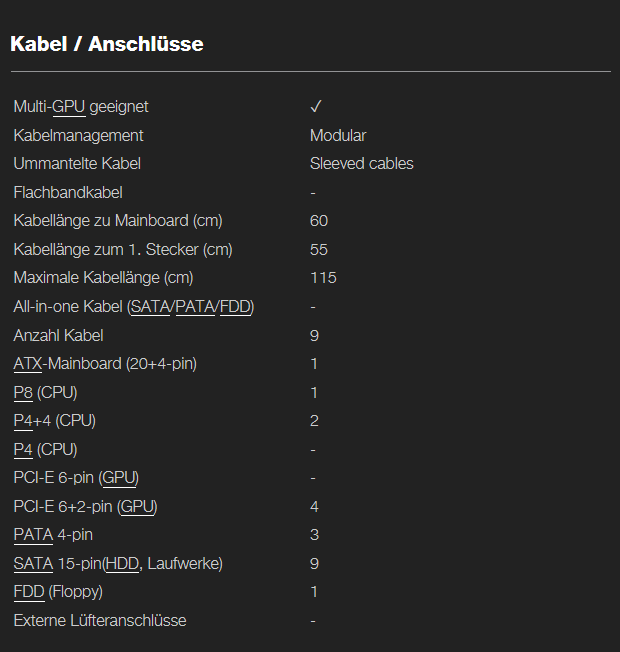Click the Kabel / Anschlüsse section heading

[106, 44]
